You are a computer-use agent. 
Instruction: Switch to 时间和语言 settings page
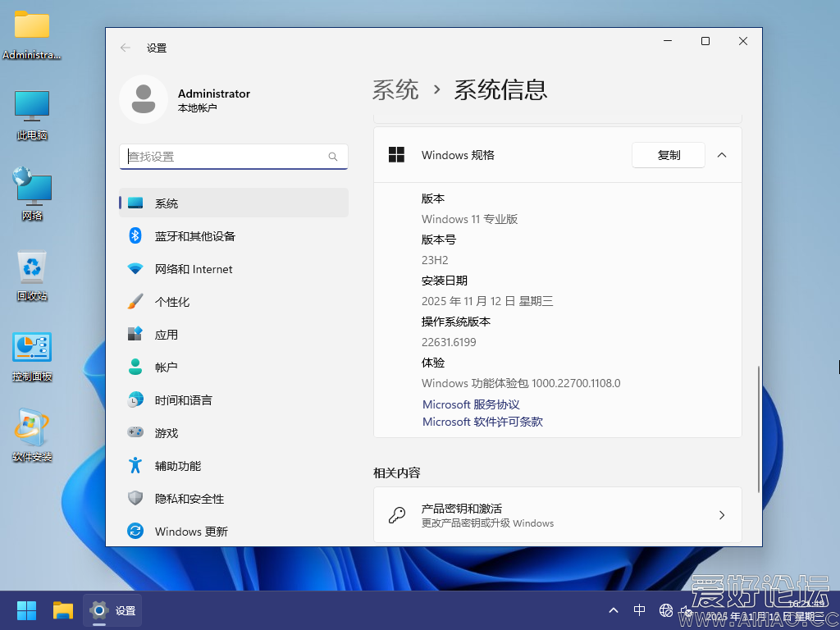click(234, 399)
